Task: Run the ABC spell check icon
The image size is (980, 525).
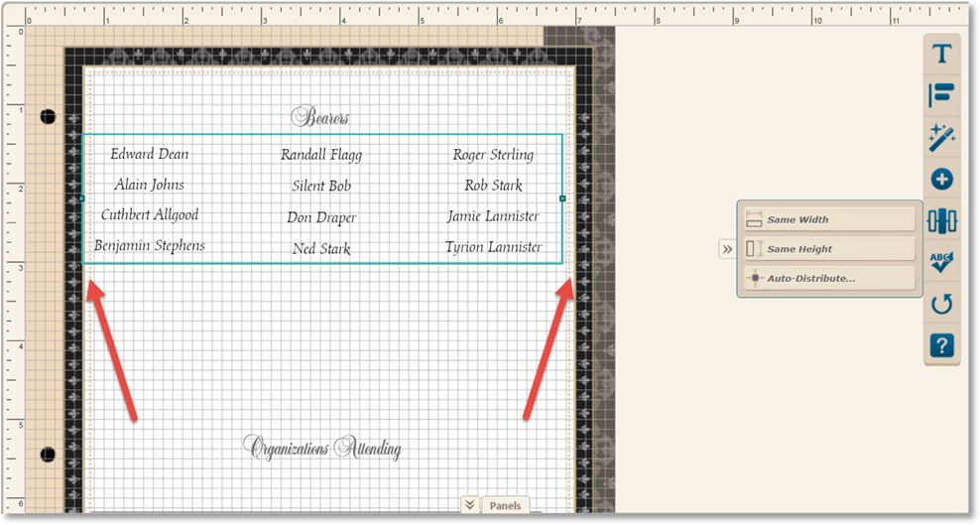Action: pyautogui.click(x=941, y=262)
